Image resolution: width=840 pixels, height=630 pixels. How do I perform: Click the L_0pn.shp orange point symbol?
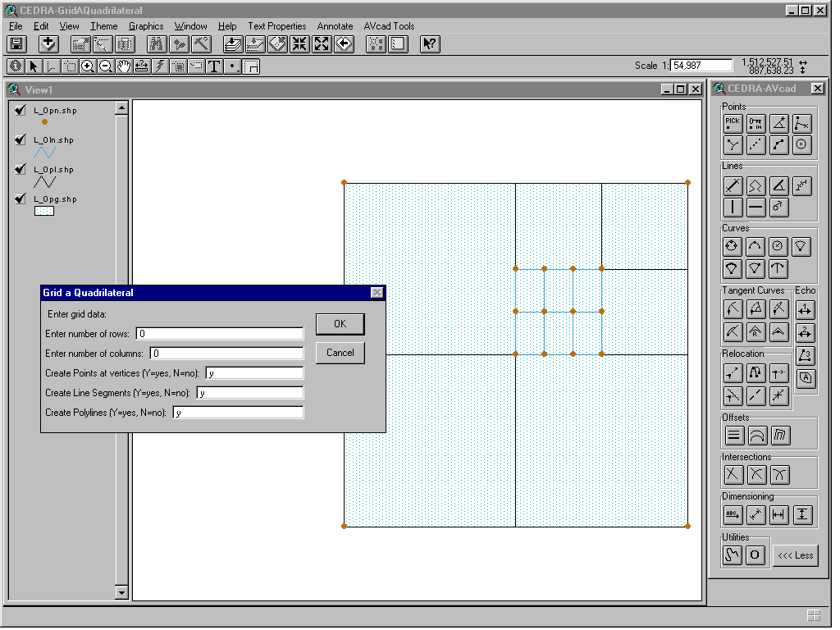coord(44,122)
